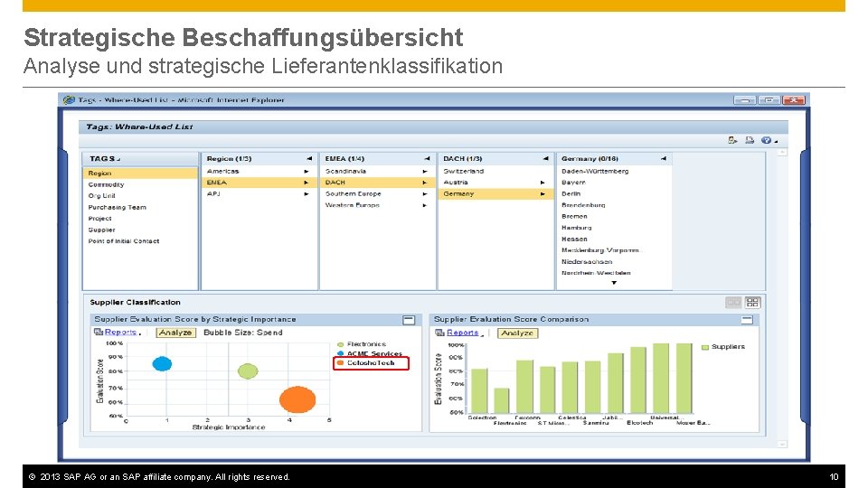Select Region in the TAGS list

[140, 174]
